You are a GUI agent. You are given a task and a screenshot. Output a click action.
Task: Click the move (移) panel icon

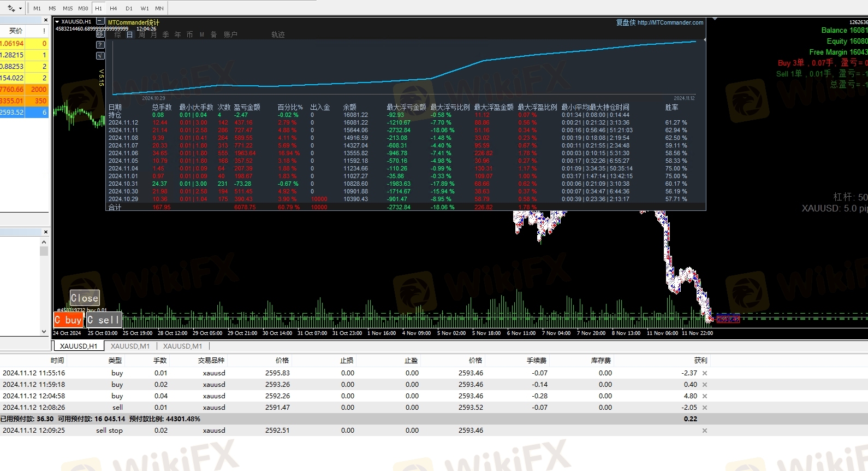tap(100, 34)
